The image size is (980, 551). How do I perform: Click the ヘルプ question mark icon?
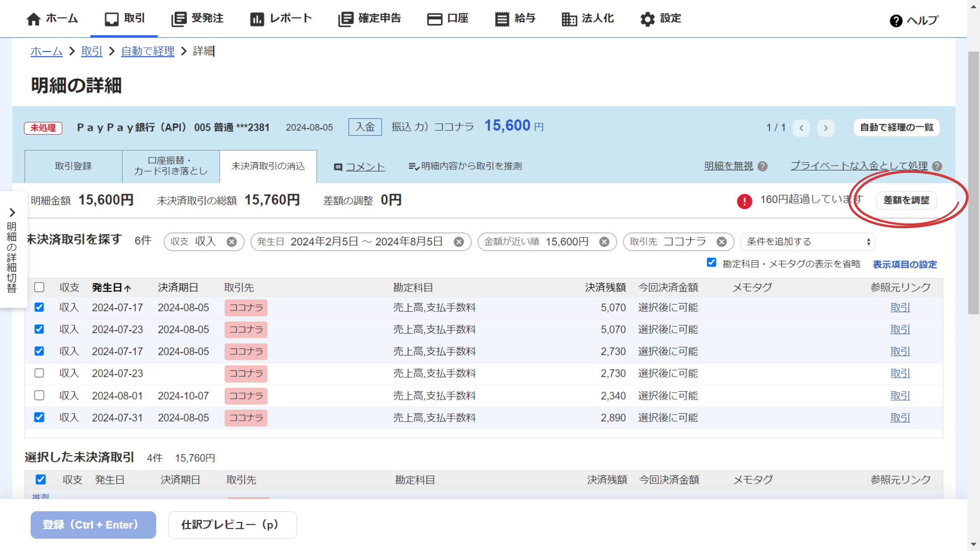[x=896, y=21]
